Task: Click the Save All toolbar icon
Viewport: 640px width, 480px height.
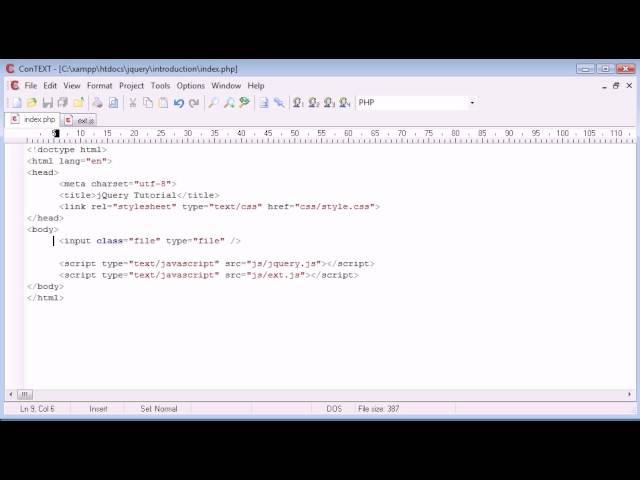Action: click(x=63, y=102)
